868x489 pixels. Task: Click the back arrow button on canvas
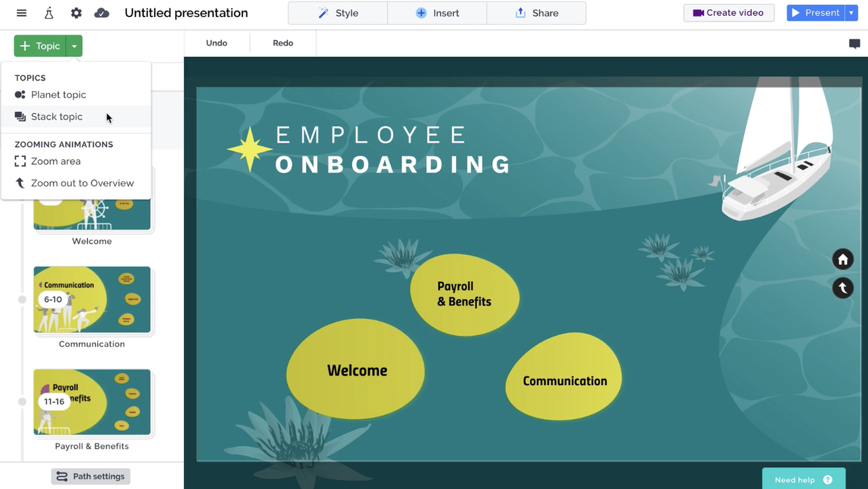(843, 288)
